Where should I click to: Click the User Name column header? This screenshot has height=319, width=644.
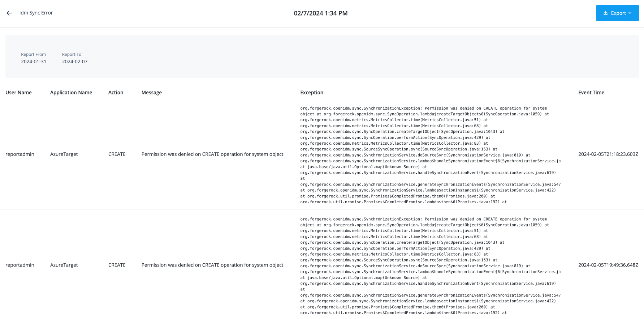18,93
